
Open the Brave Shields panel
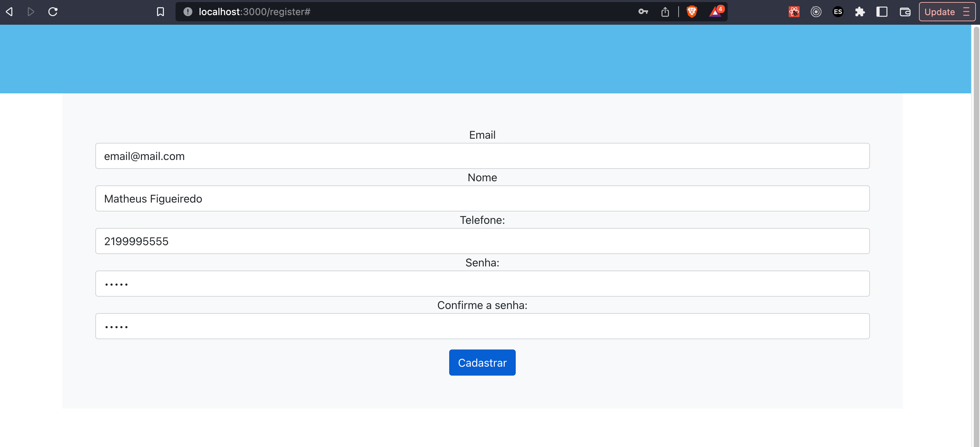(x=691, y=12)
